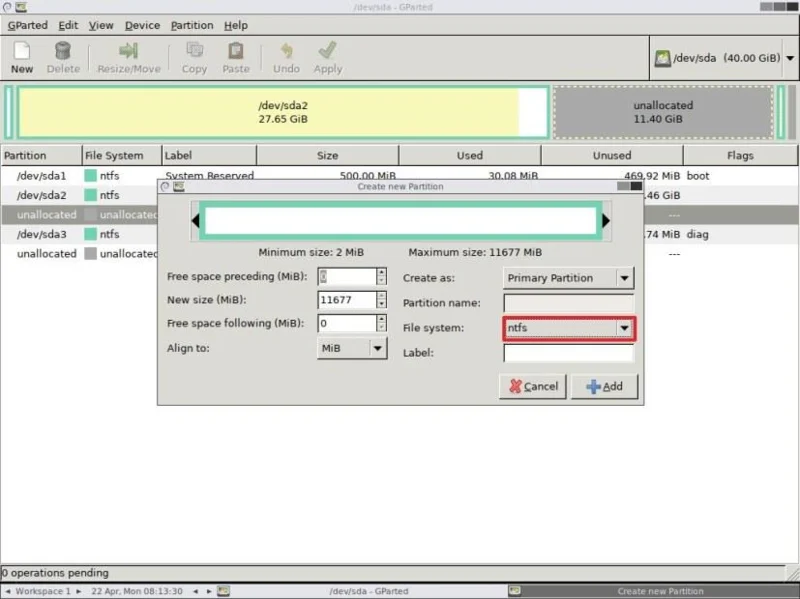Click the Undo toolbar icon
800x599 pixels.
pos(286,51)
